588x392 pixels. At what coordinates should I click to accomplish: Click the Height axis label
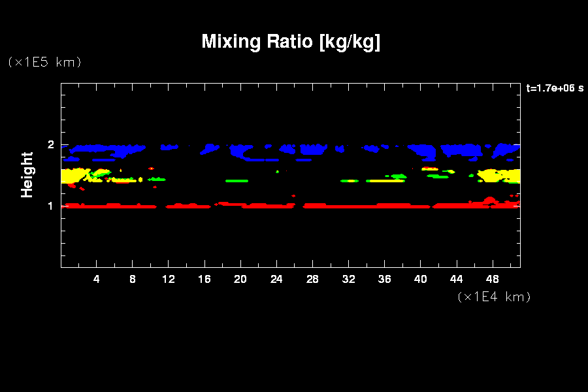(x=27, y=174)
